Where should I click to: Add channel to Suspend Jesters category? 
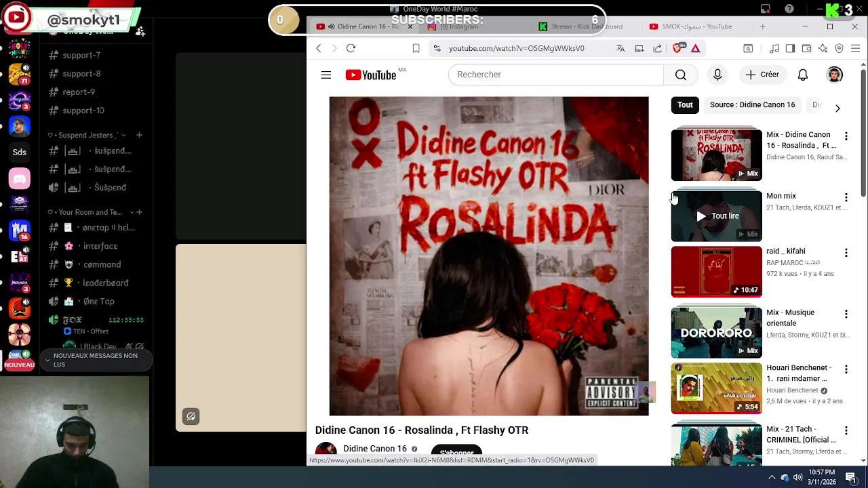(139, 135)
